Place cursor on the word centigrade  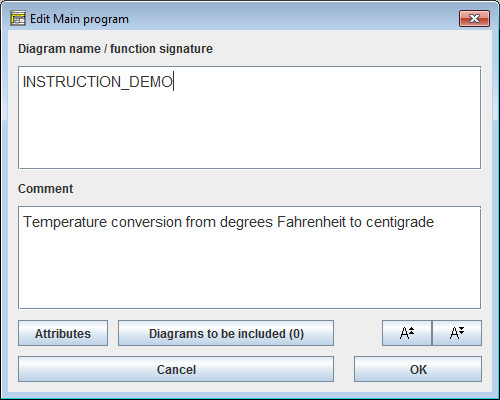point(400,223)
